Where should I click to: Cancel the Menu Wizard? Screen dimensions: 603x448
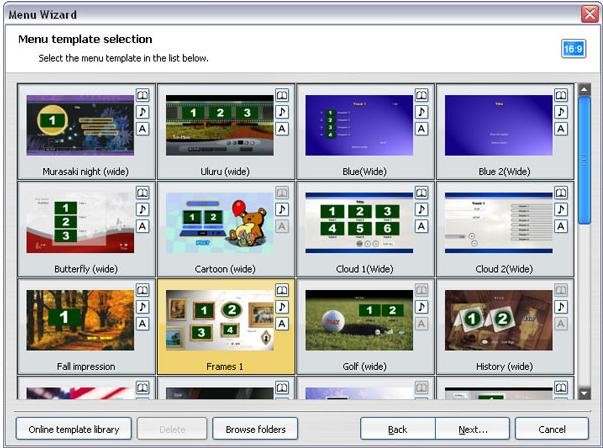(x=552, y=429)
